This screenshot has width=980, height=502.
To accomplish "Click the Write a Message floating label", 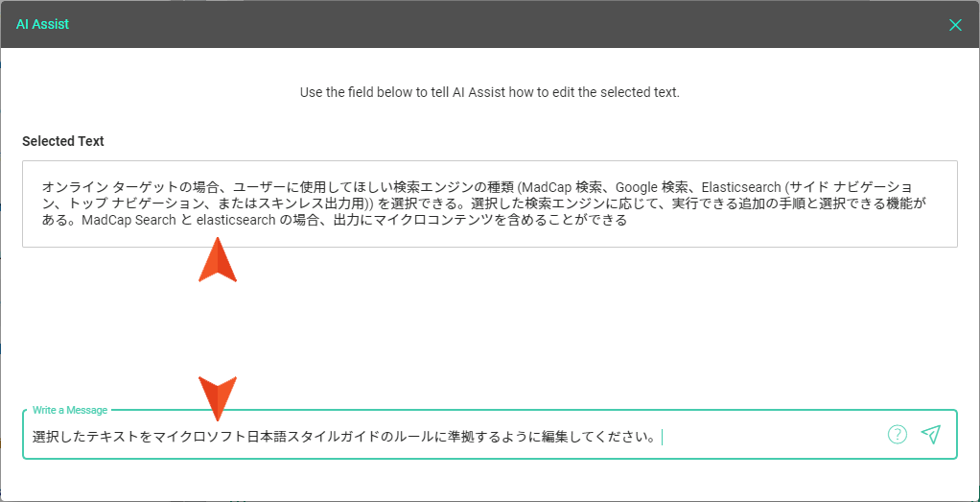I will tap(70, 410).
